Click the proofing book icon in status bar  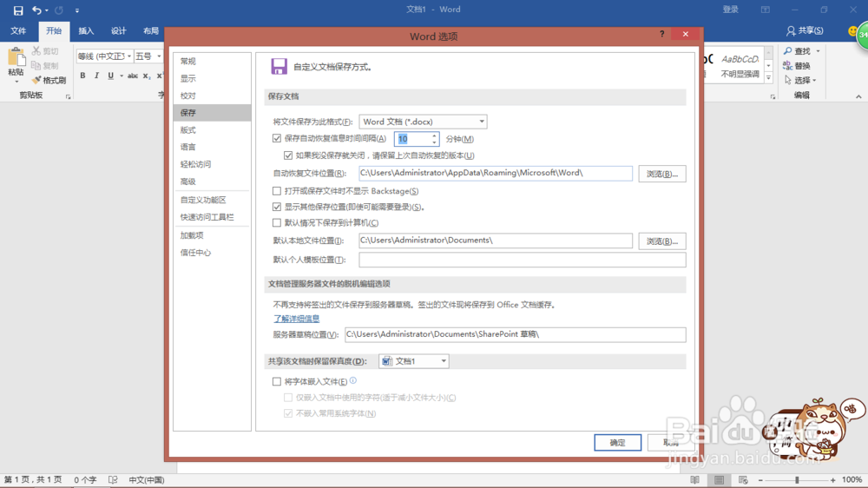coord(113,479)
